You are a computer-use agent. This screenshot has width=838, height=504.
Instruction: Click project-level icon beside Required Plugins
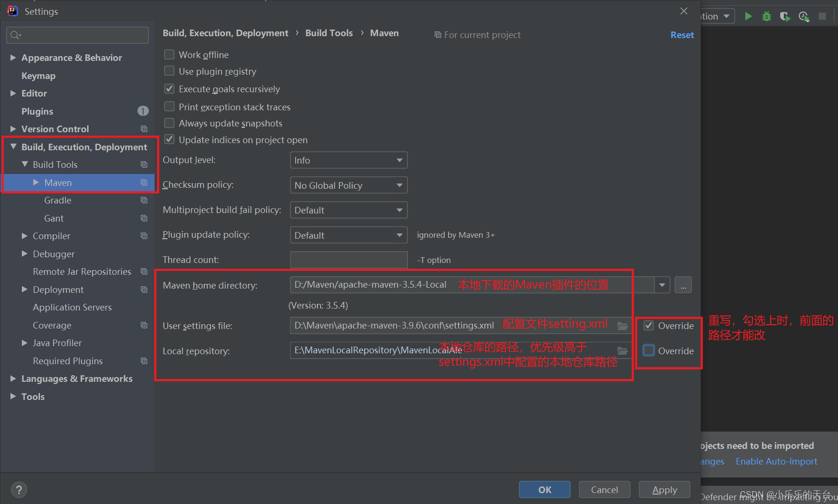[x=144, y=361]
